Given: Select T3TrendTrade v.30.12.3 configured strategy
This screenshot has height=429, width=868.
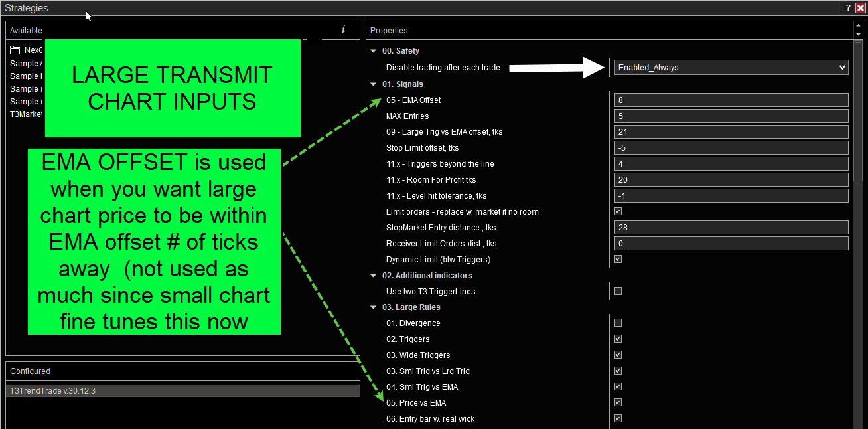Looking at the screenshot, I should (53, 391).
